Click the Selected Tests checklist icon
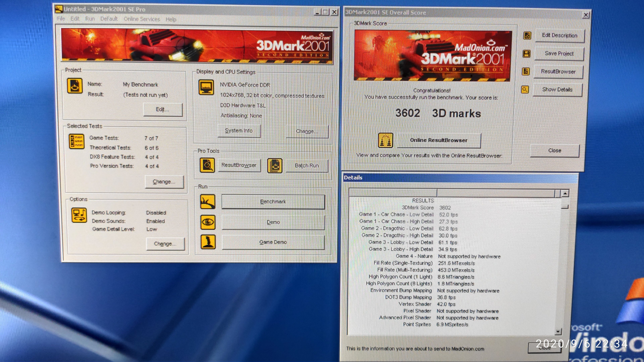 click(x=76, y=141)
